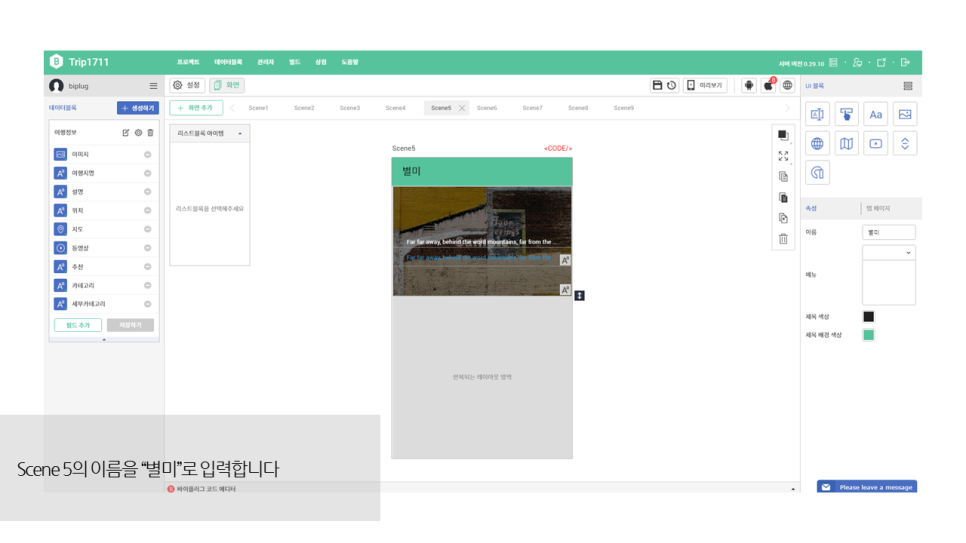Remove the 설명 field with its minus button
This screenshot has width=966, height=543.
pyautogui.click(x=147, y=192)
